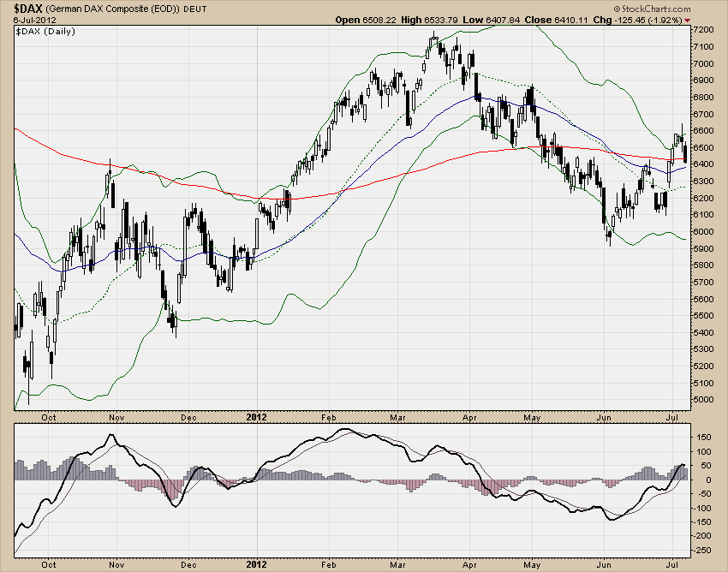Click the 7000 price axis label
Viewport: 728px width, 572px height.
[703, 63]
